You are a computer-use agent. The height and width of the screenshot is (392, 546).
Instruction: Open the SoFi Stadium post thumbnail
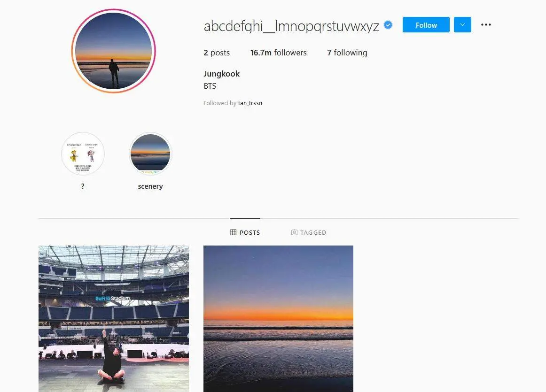[x=114, y=319]
